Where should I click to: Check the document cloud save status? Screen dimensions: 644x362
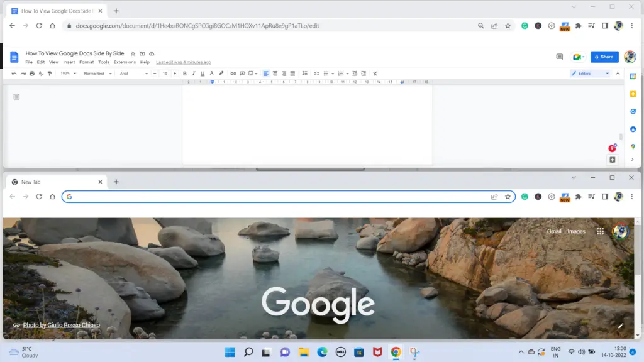152,54
